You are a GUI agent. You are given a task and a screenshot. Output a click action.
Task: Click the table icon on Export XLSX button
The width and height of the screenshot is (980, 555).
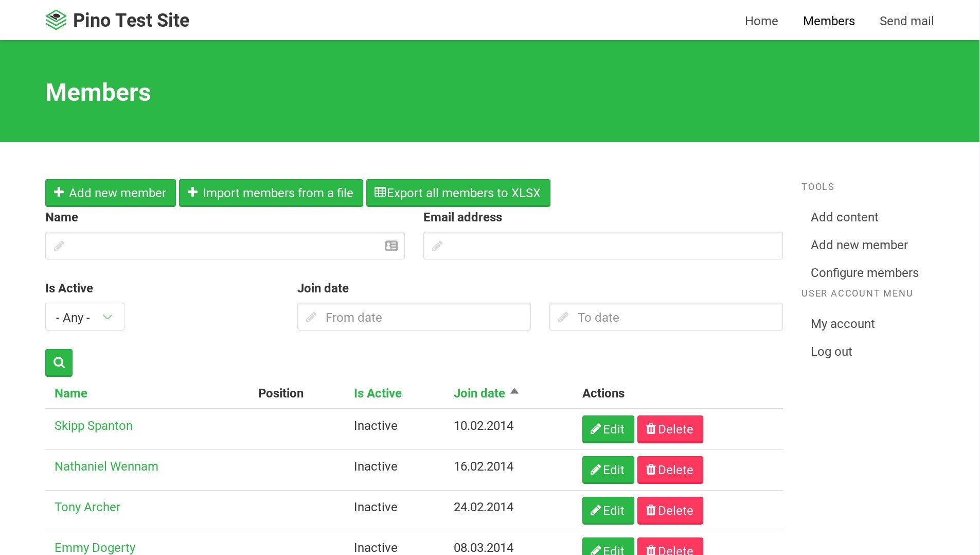tap(380, 192)
